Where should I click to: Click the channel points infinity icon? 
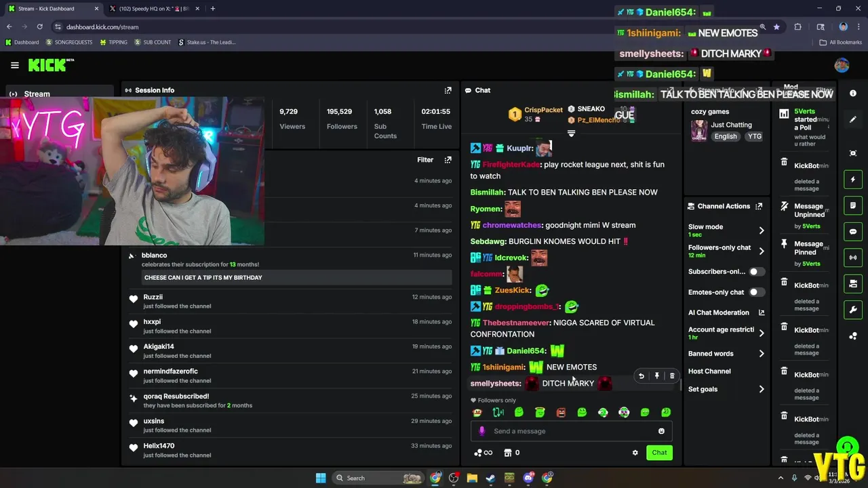pos(483,453)
